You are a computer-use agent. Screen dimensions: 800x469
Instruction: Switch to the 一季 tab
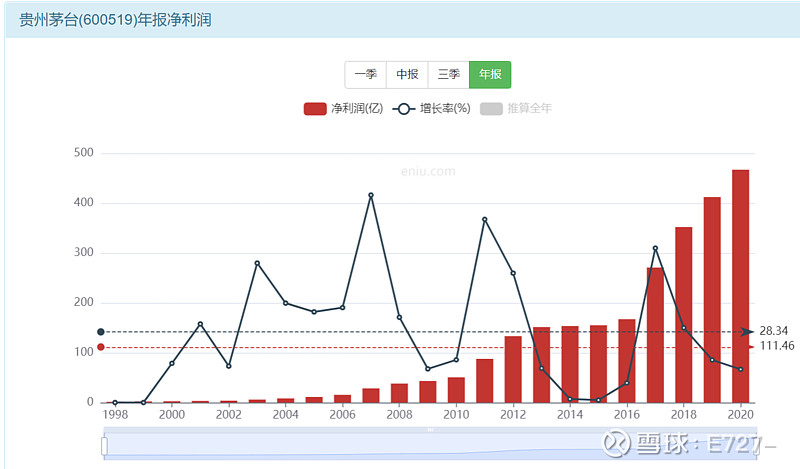pos(365,75)
